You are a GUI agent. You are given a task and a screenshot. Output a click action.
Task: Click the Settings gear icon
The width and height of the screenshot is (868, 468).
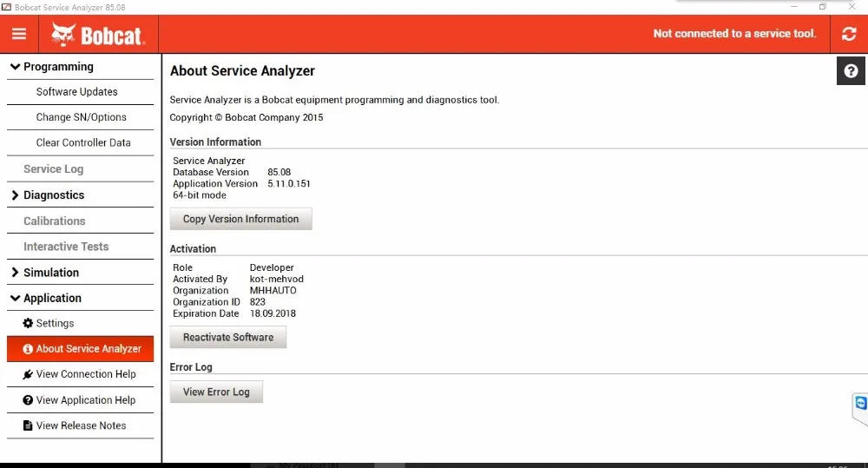(28, 323)
